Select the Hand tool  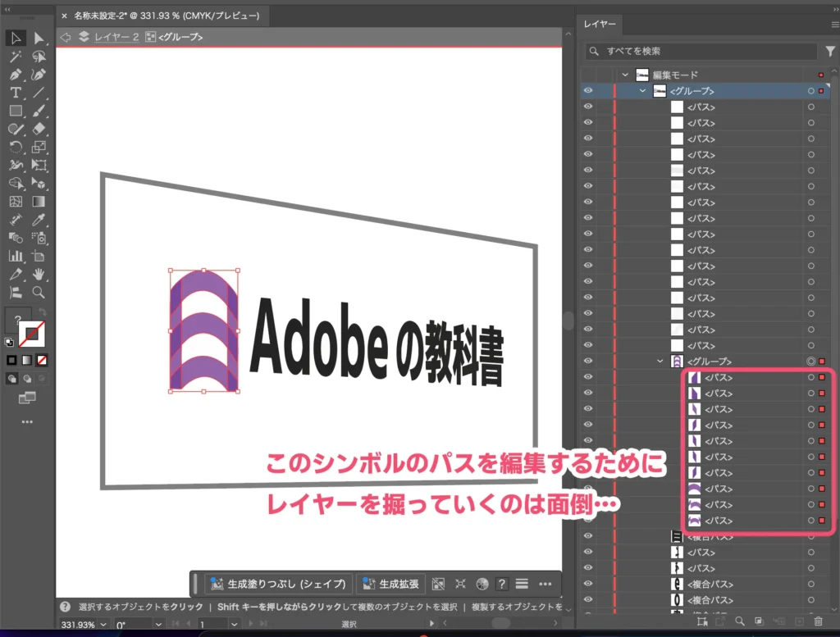click(38, 274)
